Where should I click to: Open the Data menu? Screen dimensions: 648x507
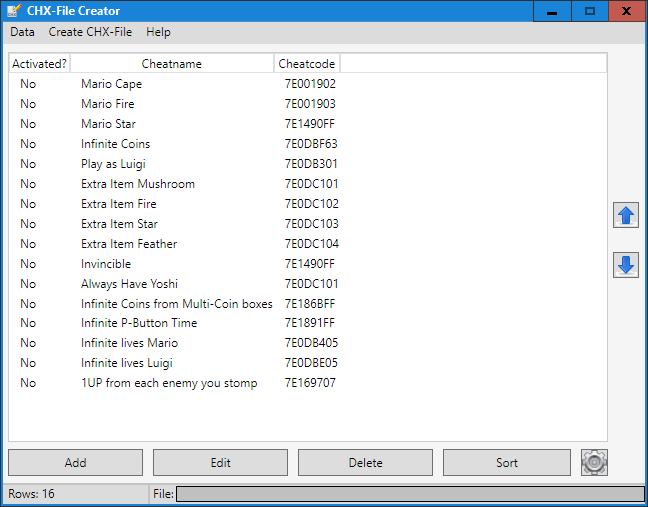(22, 32)
